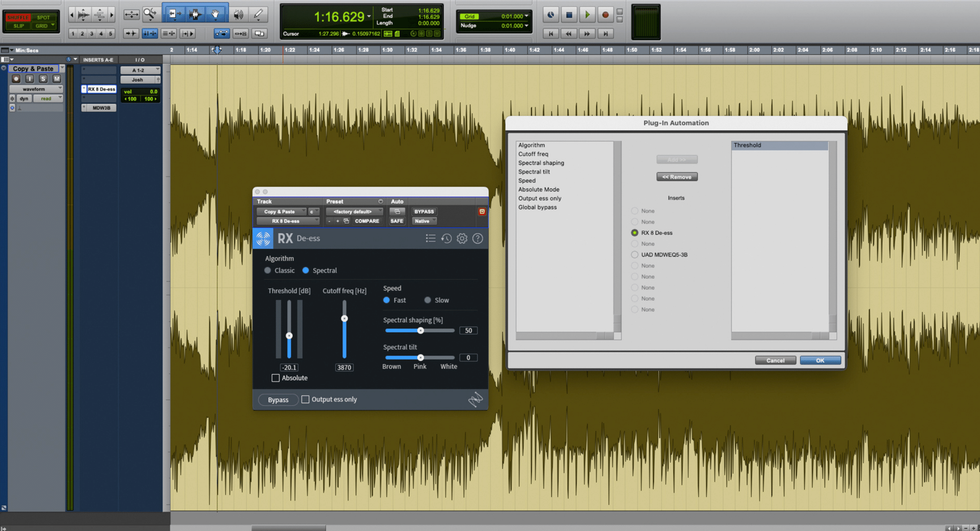The image size is (980, 531).
Task: Select the Scrubber speaker tool
Action: [x=238, y=14]
